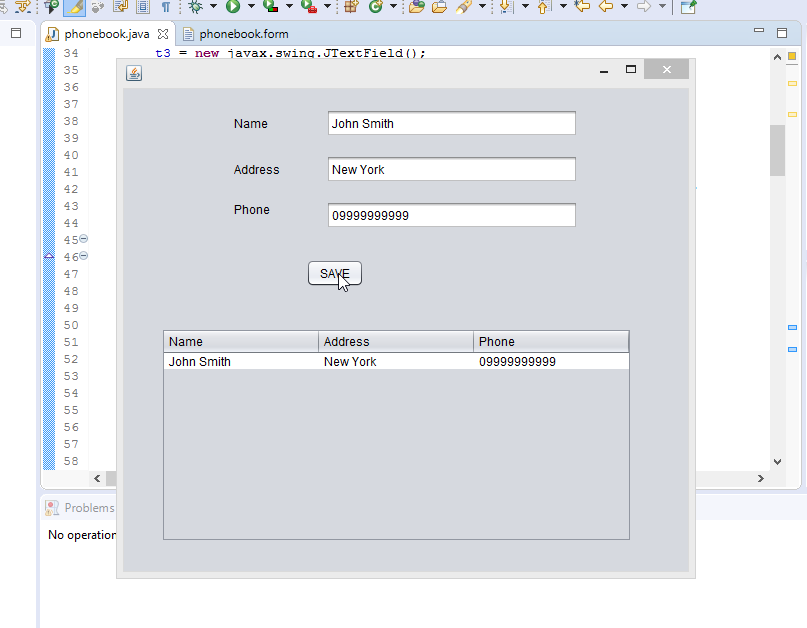Click the Address text field

[451, 169]
